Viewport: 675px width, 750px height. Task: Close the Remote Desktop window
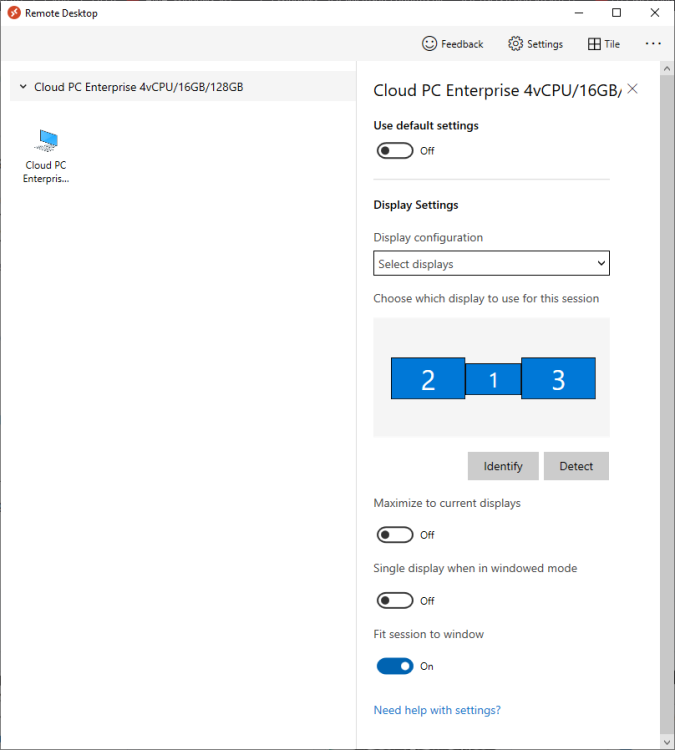655,13
